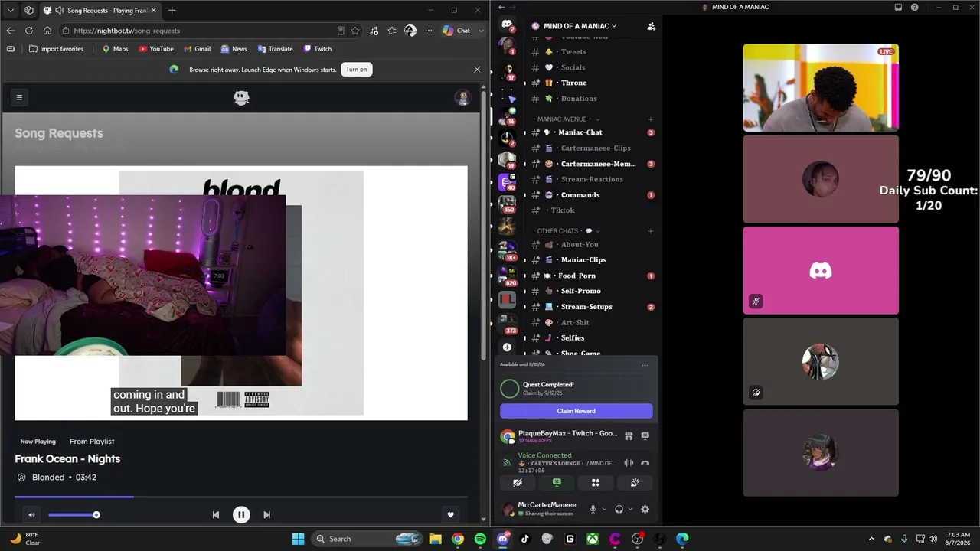
Task: Click the Frank Ocean - Nights song title
Action: coord(67,458)
